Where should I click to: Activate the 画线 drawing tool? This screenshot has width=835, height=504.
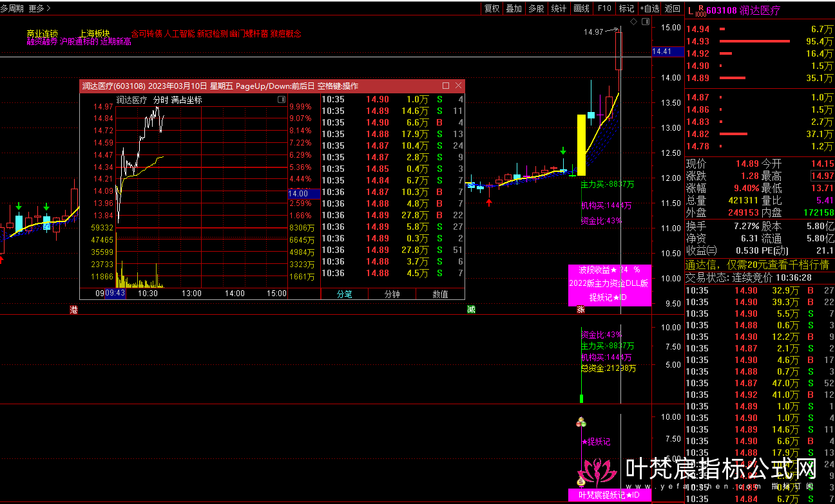[x=581, y=8]
